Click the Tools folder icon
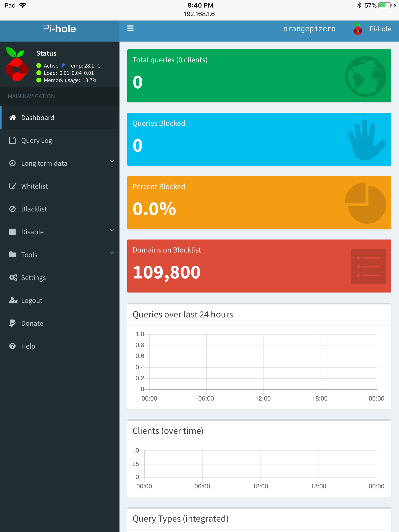The image size is (399, 532). coord(12,254)
